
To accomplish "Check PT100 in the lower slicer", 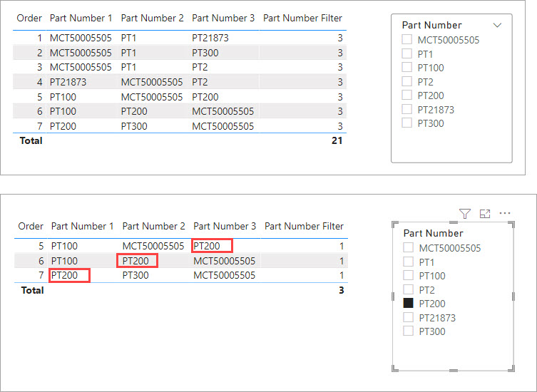I will click(408, 275).
